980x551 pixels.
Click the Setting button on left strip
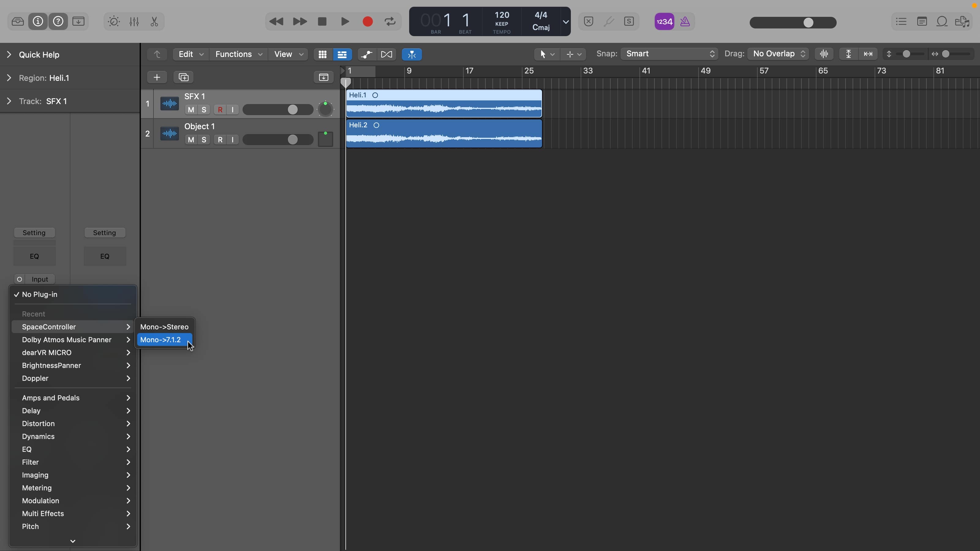34,233
